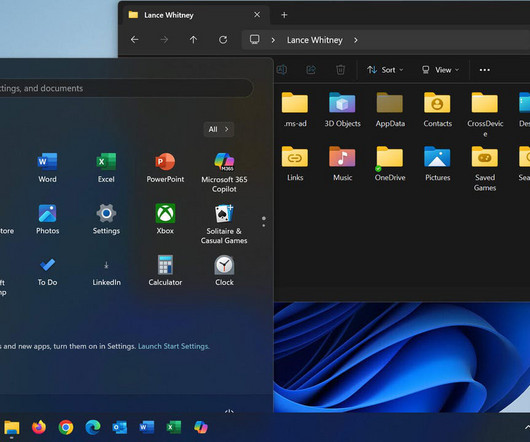
Task: Click the Launch Start Settings link
Action: [x=174, y=346]
